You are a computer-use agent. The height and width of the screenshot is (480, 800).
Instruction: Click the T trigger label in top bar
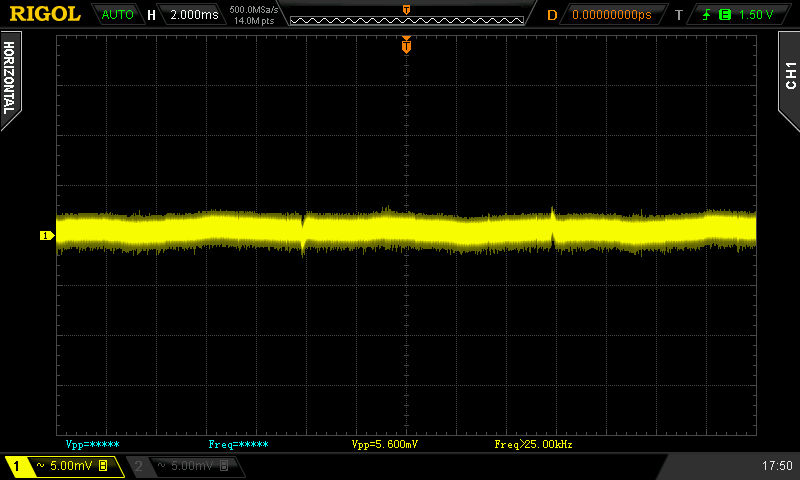[x=679, y=15]
